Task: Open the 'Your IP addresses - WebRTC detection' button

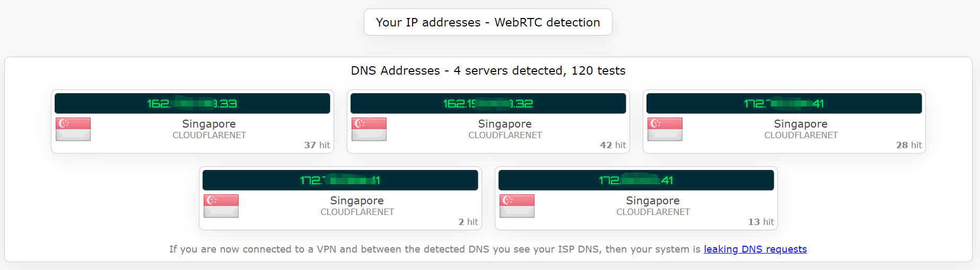Action: [x=488, y=22]
